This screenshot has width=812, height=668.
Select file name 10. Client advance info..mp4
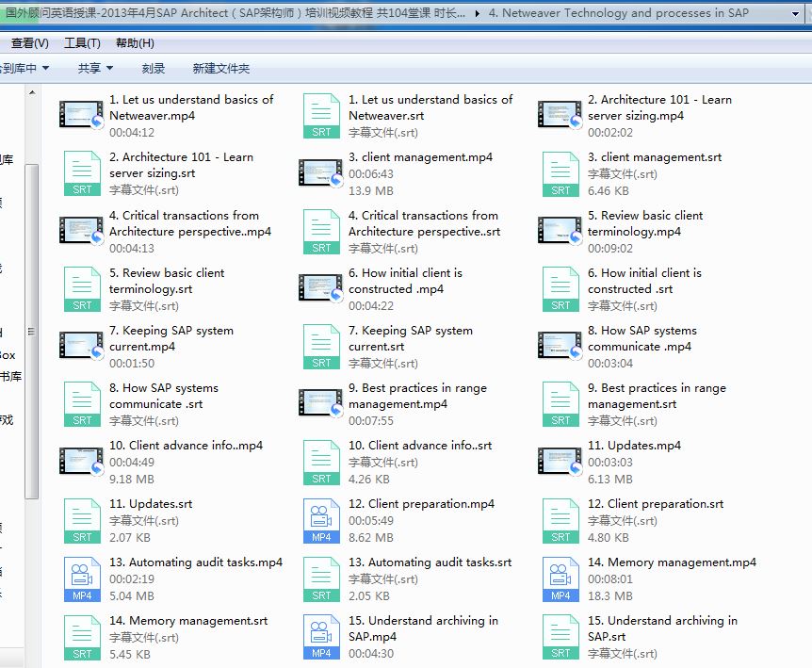(186, 446)
